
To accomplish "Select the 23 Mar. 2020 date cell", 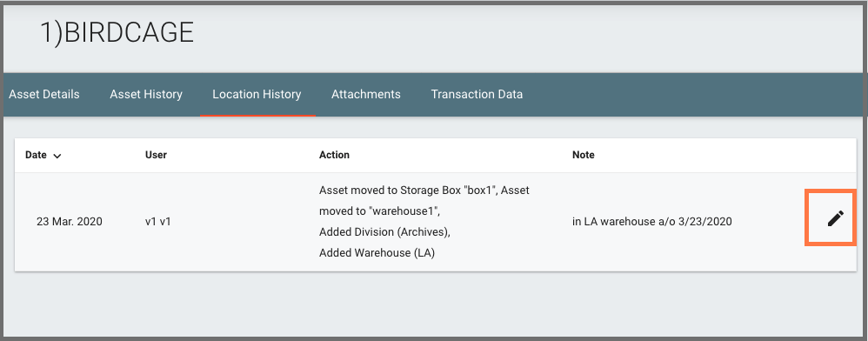I will pyautogui.click(x=70, y=222).
